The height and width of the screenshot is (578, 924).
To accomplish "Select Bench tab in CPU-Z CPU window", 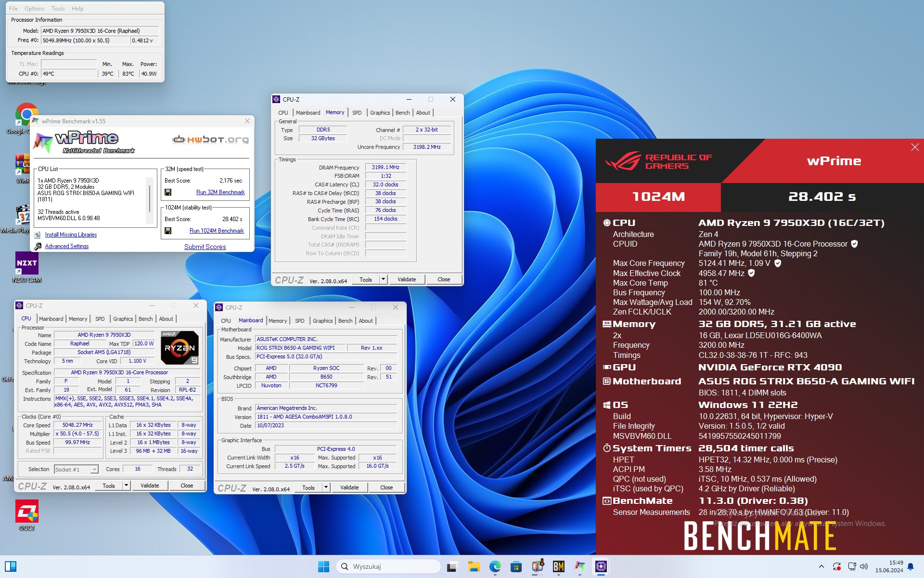I will (146, 319).
